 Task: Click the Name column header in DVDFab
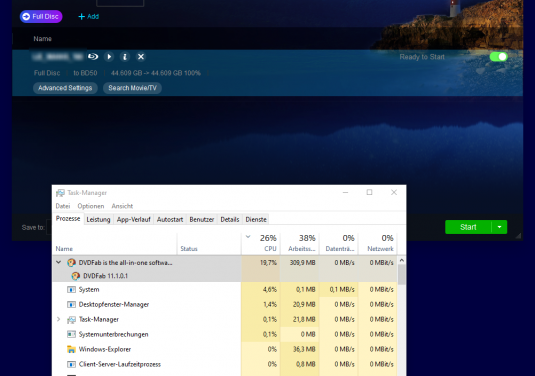click(x=42, y=39)
